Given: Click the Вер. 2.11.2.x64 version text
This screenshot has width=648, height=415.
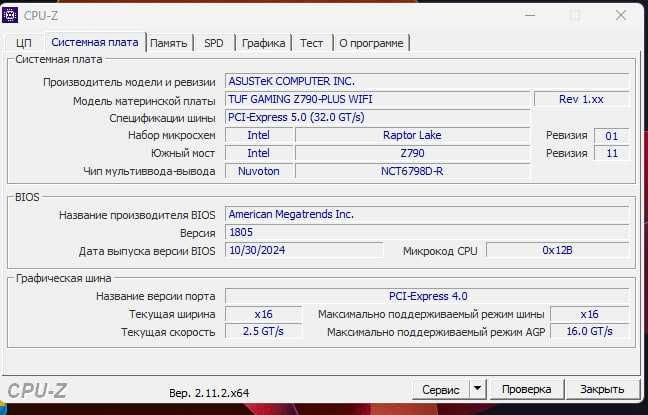Looking at the screenshot, I should point(209,393).
